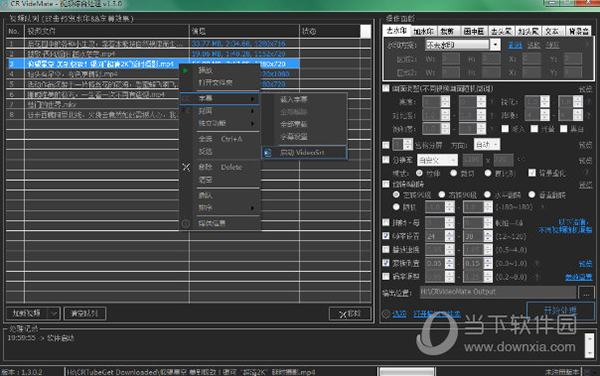
Task: Click the gear icon beside the 选项 link
Action: pyautogui.click(x=386, y=314)
